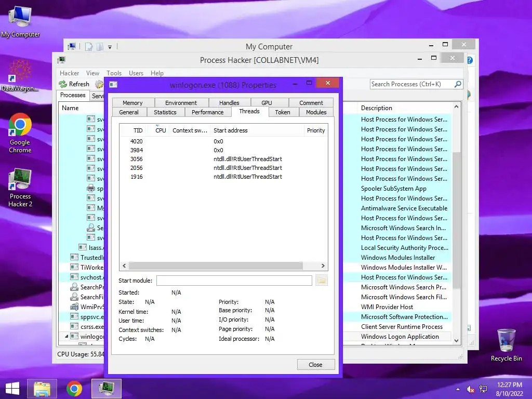Click the properties icon in My Computer quick access toolbar
The width and height of the screenshot is (532, 399).
pos(88,46)
